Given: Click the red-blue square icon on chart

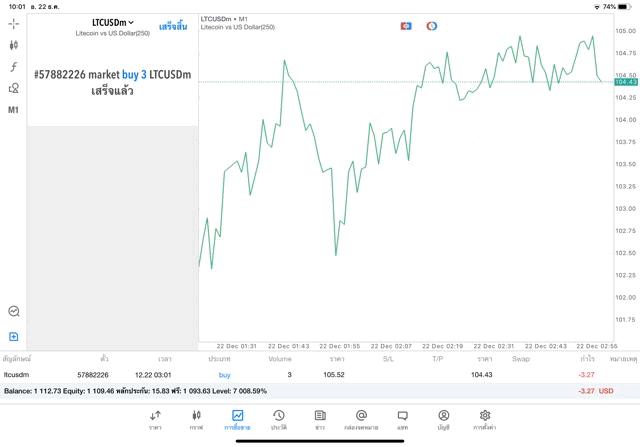Looking at the screenshot, I should click(406, 26).
